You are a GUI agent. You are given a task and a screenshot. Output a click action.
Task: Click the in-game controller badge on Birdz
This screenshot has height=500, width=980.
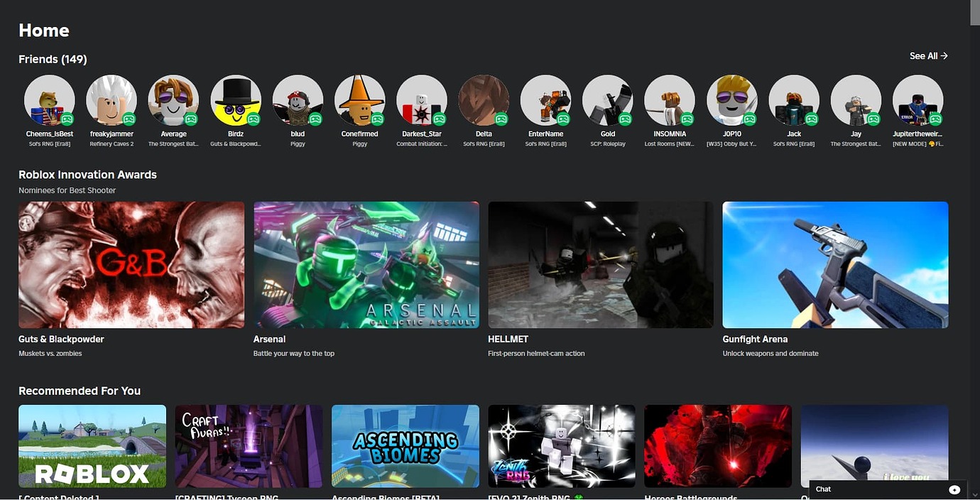[x=253, y=119]
